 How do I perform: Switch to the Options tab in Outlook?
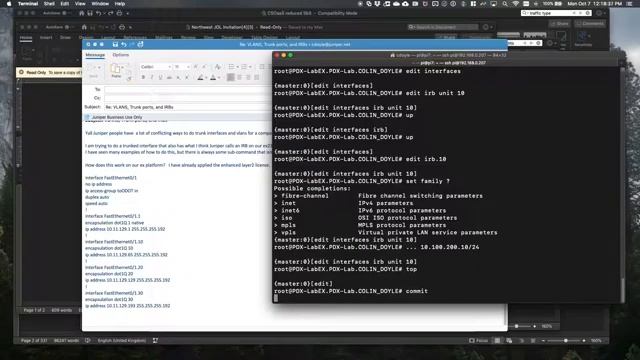[120, 55]
